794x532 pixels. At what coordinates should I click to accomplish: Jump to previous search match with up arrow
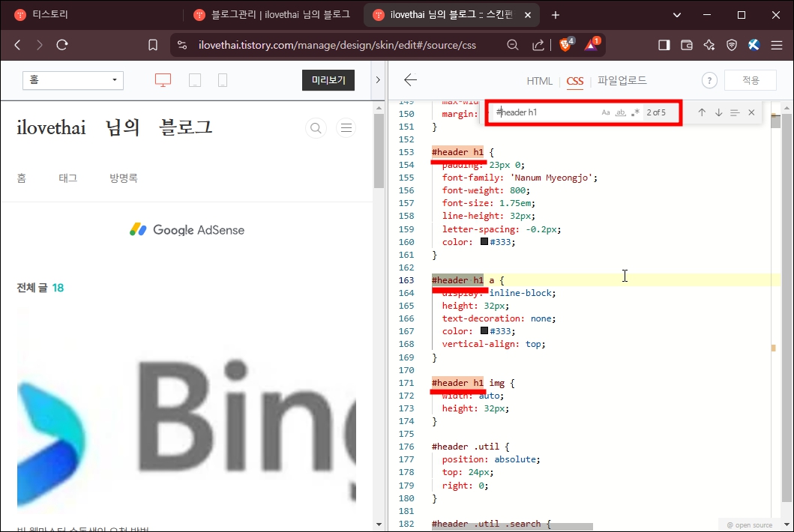702,112
